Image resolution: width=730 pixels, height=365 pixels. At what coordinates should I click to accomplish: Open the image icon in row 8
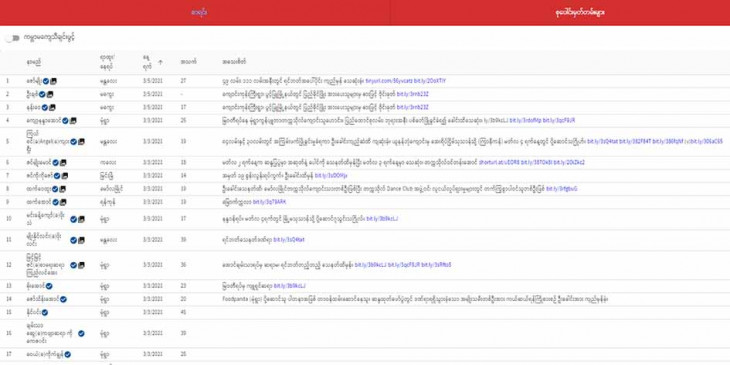(x=62, y=189)
